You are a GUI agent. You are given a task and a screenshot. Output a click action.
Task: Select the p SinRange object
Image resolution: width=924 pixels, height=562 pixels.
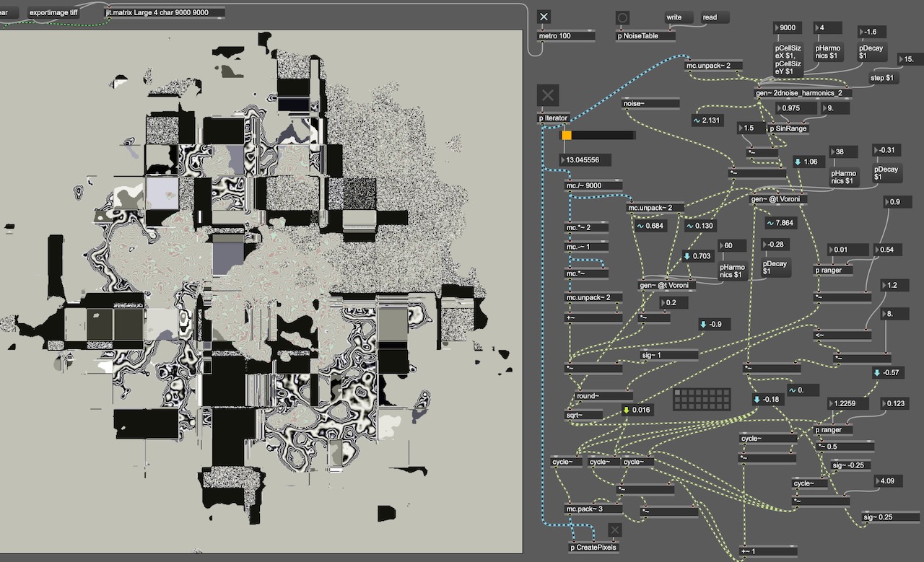(788, 128)
